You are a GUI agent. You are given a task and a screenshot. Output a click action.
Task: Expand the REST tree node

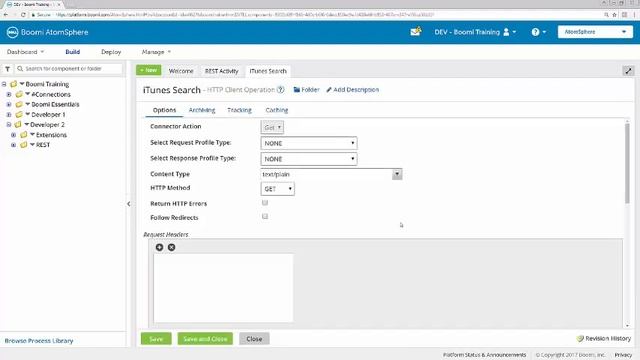click(13, 145)
